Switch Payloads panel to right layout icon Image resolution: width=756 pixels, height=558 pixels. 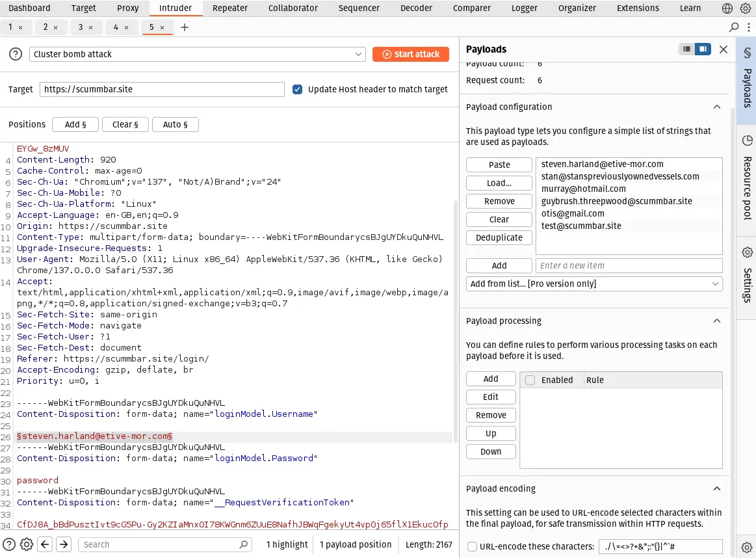tap(703, 49)
